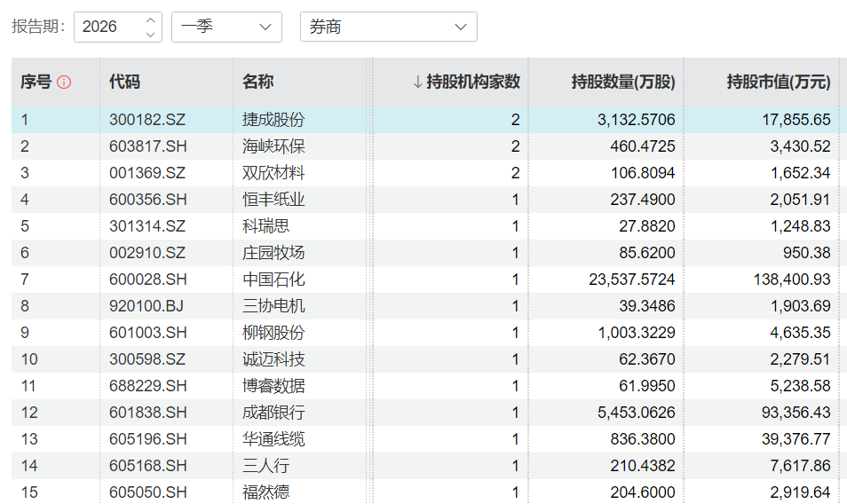This screenshot has width=847, height=504.
Task: Click the 名称 column header
Action: [x=257, y=82]
